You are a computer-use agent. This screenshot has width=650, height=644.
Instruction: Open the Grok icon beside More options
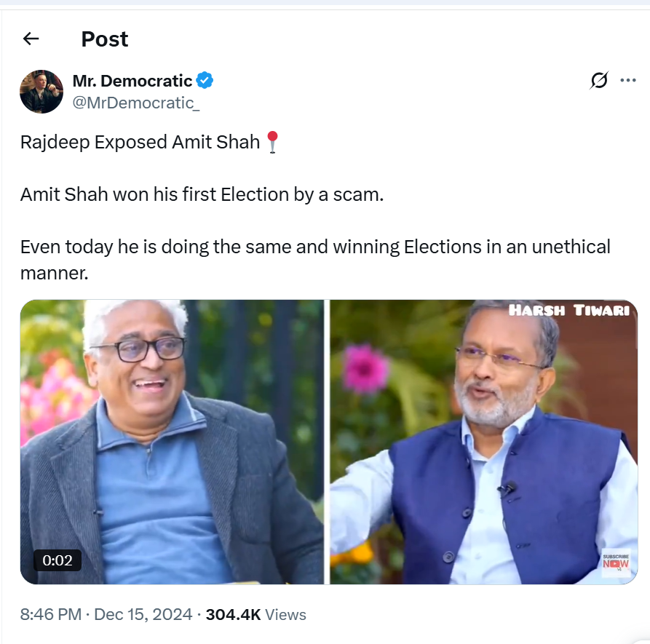pyautogui.click(x=599, y=80)
